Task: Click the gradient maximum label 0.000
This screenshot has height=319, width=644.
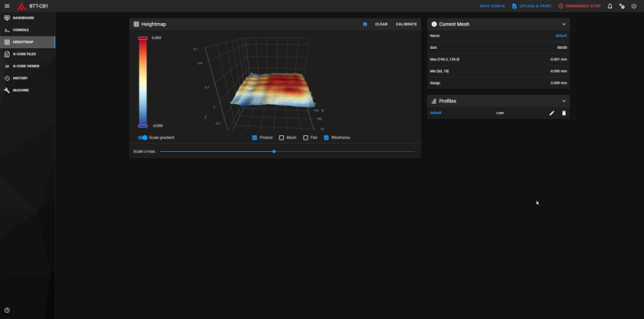Action: tap(156, 38)
